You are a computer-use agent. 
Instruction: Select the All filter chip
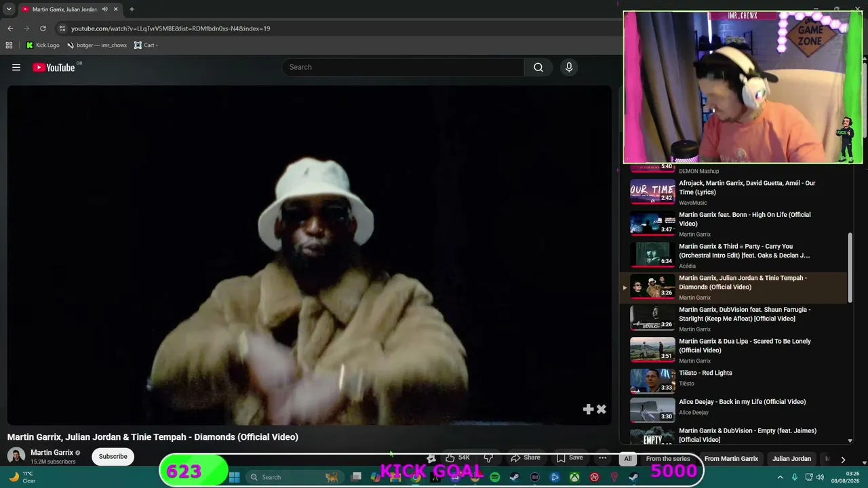[x=628, y=459]
